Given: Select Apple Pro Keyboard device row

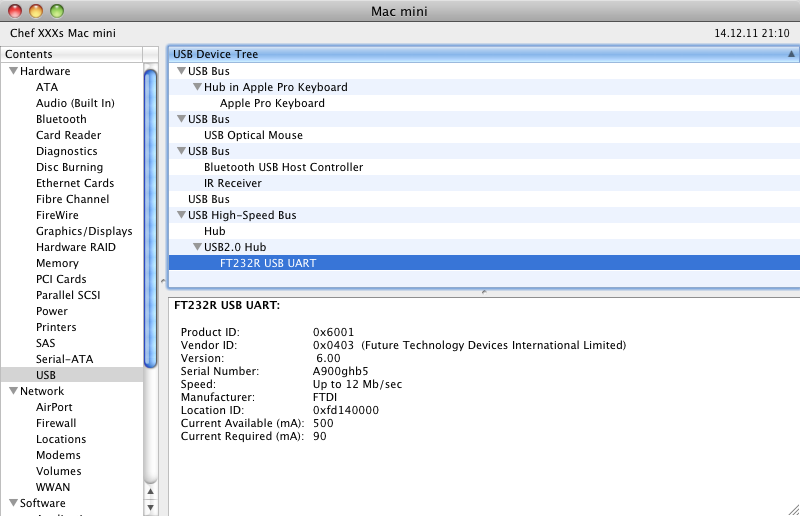Looking at the screenshot, I should coord(484,103).
